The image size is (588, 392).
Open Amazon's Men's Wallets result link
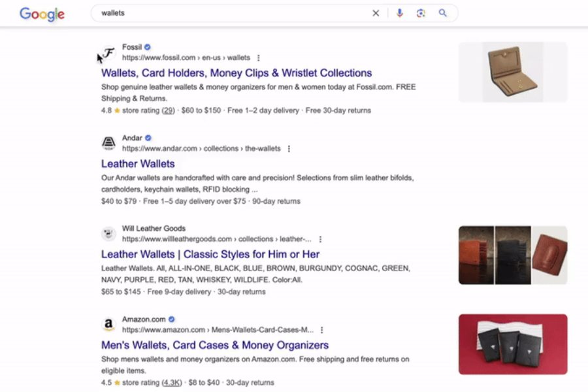(x=214, y=344)
